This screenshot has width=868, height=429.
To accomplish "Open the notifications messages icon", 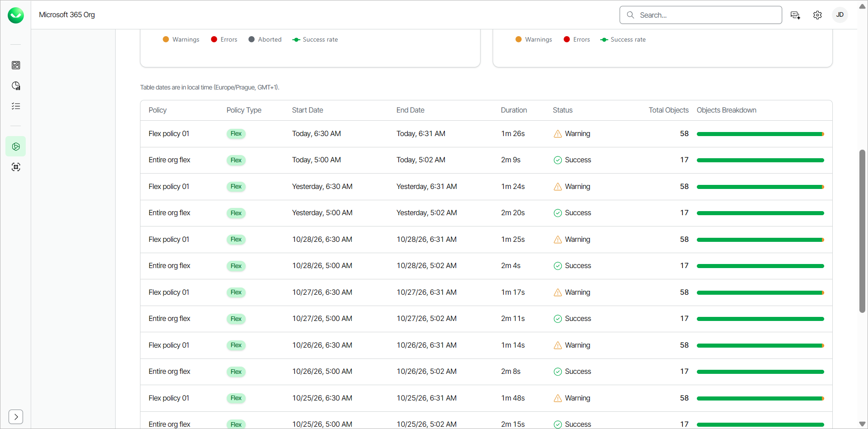I will pyautogui.click(x=795, y=15).
